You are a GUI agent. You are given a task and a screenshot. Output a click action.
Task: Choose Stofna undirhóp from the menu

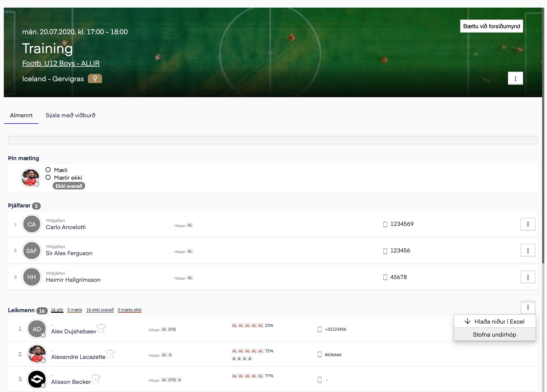pyautogui.click(x=494, y=335)
